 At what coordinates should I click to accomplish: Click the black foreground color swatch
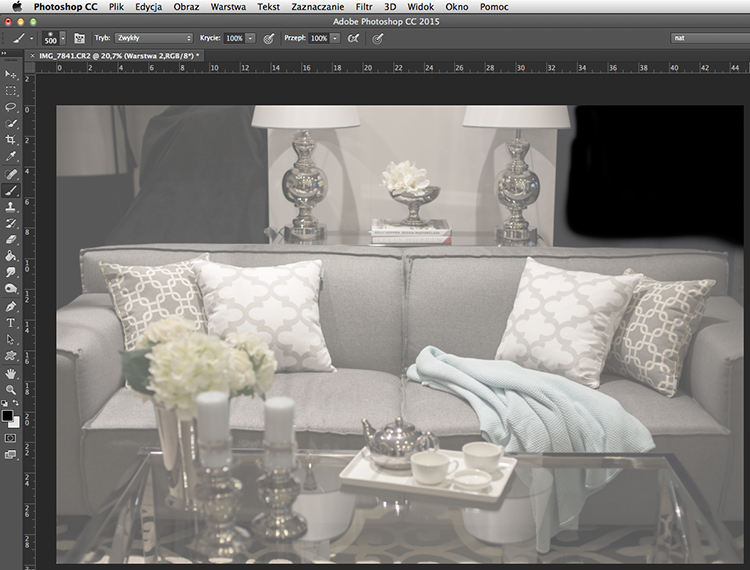pos(7,416)
